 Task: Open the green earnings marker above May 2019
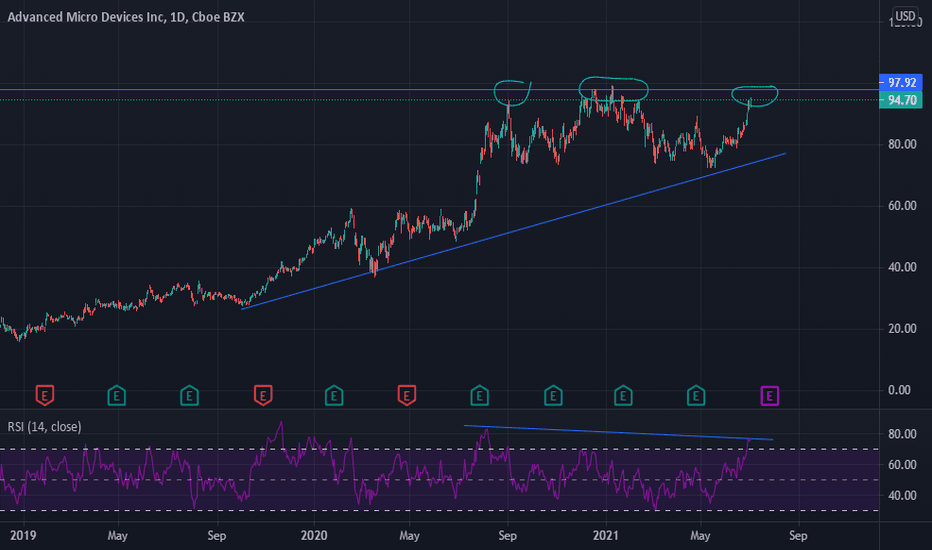[116, 395]
